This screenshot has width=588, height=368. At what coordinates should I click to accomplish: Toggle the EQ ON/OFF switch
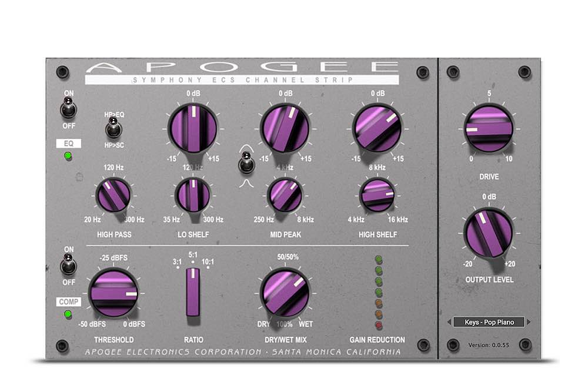(x=69, y=108)
